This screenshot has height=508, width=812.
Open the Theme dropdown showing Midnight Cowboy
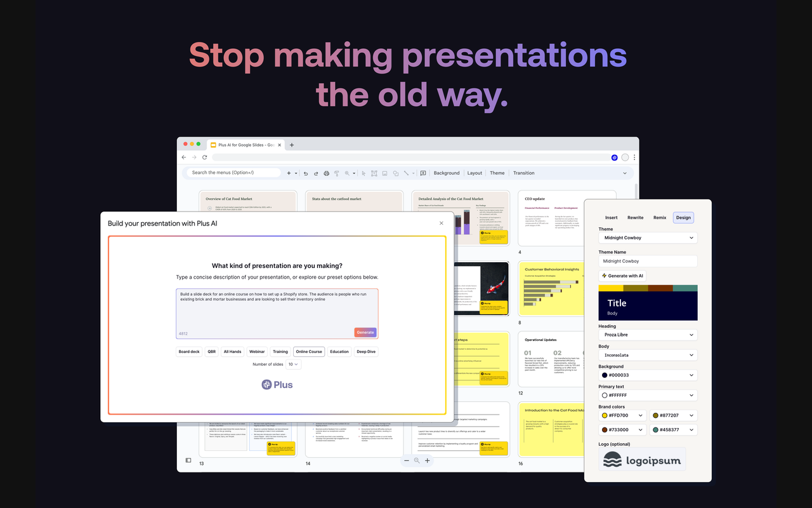click(x=648, y=237)
